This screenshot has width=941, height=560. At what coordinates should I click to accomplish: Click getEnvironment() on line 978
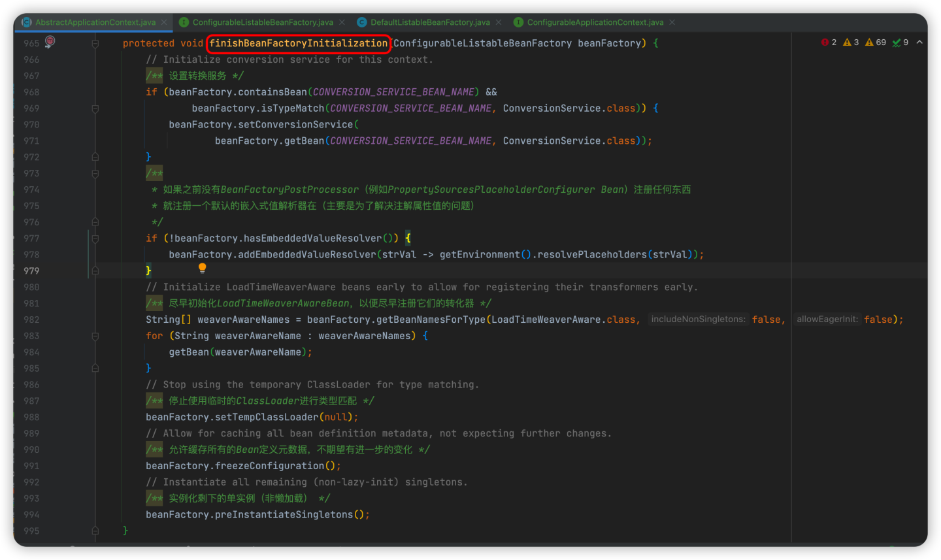click(x=486, y=255)
